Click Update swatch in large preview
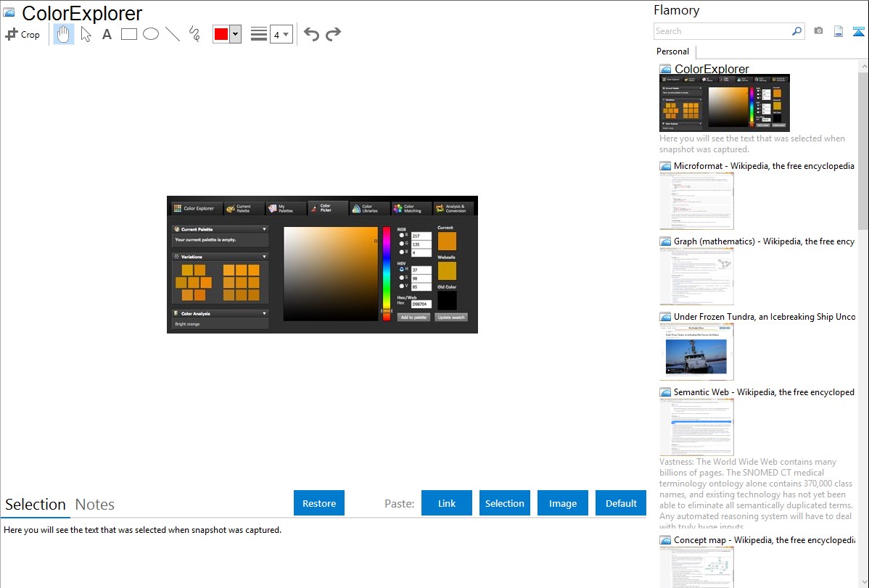Image resolution: width=869 pixels, height=588 pixels. tap(451, 318)
